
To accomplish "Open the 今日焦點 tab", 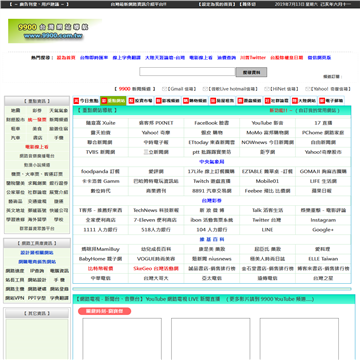I will click(86, 101).
